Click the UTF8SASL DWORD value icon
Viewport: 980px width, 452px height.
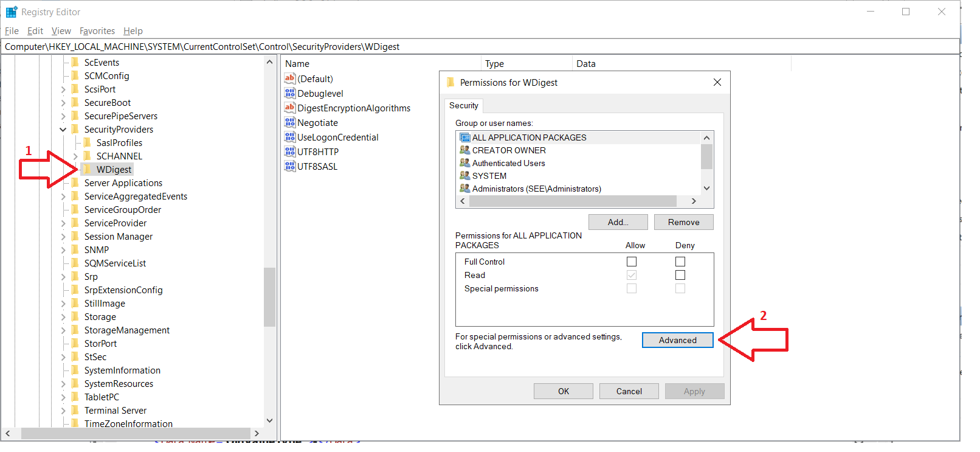[x=290, y=166]
